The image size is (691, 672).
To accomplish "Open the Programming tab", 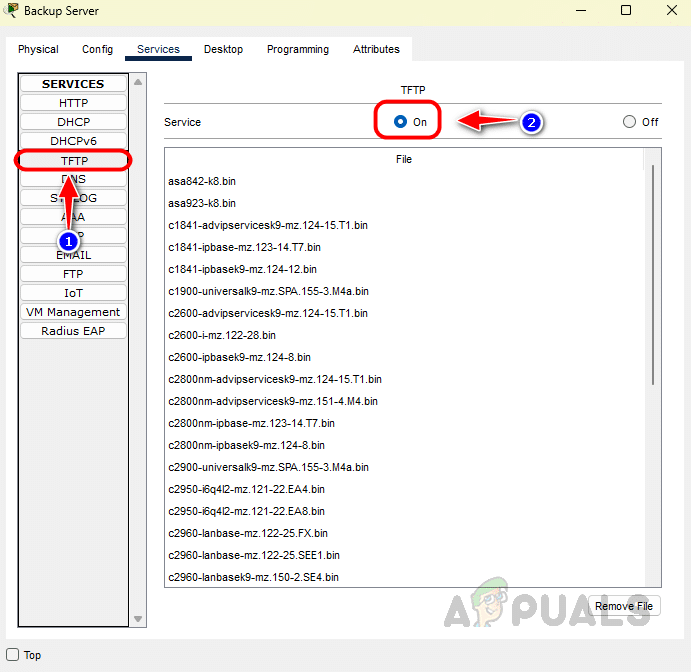I will [x=297, y=49].
